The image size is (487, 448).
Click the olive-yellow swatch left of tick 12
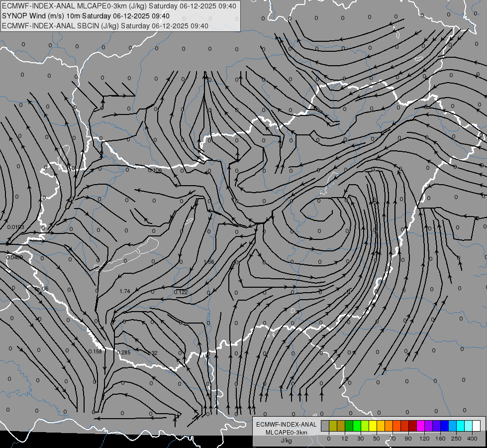pos(333,426)
